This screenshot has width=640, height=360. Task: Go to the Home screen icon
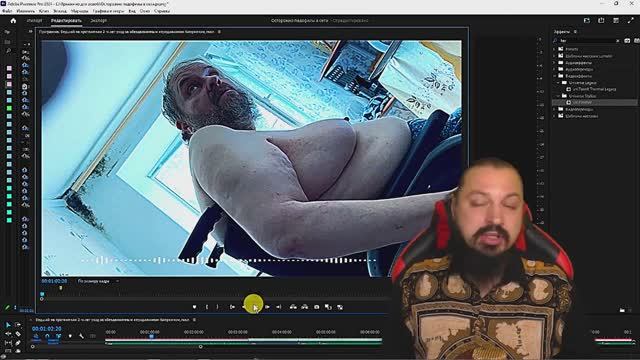click(13, 20)
